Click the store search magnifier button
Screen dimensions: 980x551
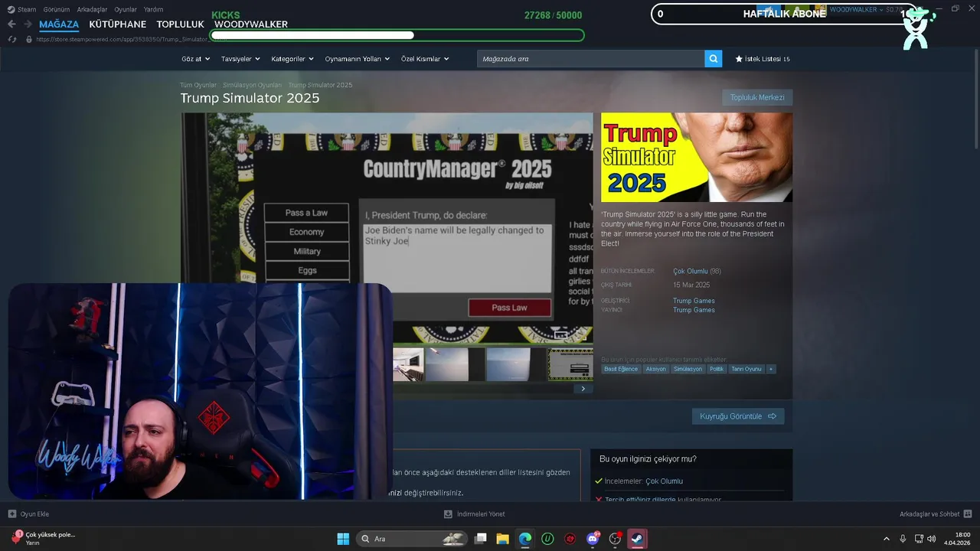coord(714,59)
